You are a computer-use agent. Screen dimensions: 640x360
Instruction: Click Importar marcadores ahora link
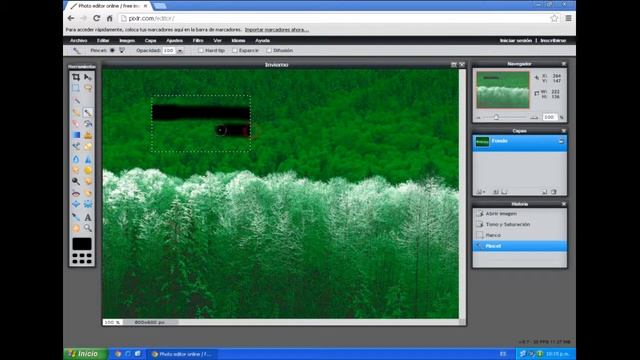pos(277,30)
